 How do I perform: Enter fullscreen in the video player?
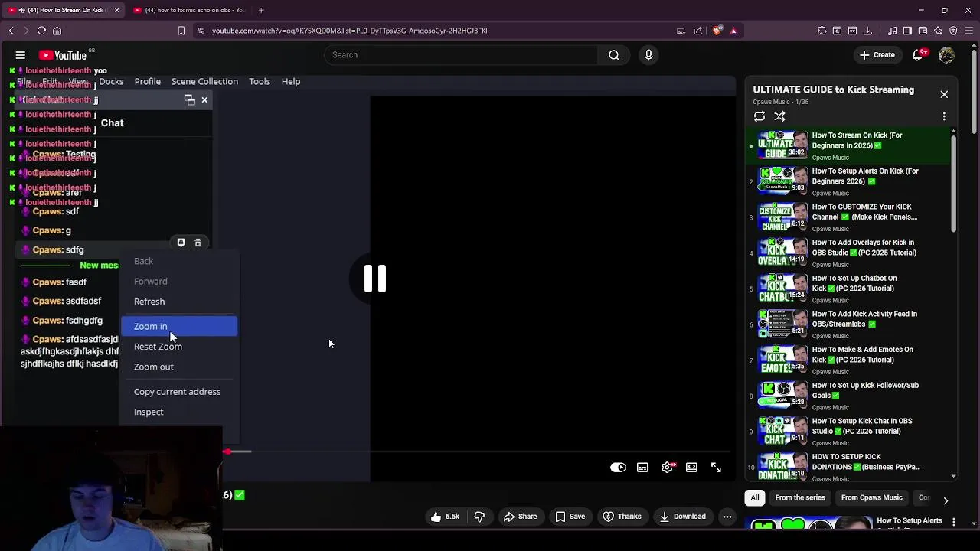coord(716,468)
